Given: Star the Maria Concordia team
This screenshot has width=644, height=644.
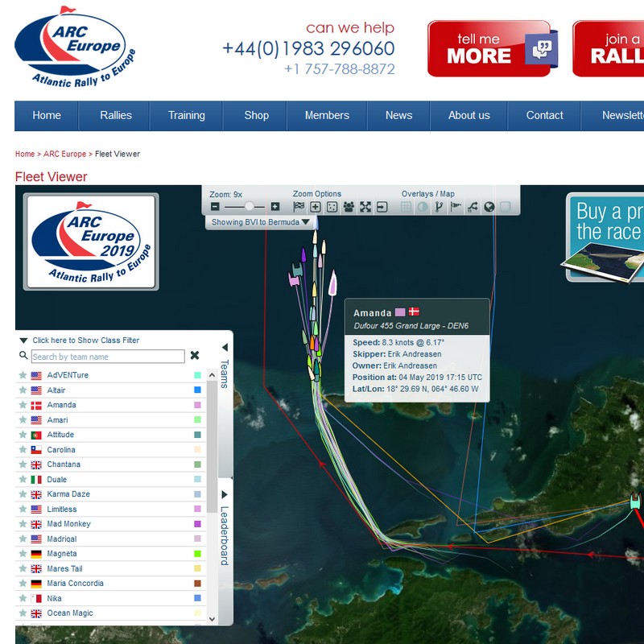Looking at the screenshot, I should coord(23,583).
